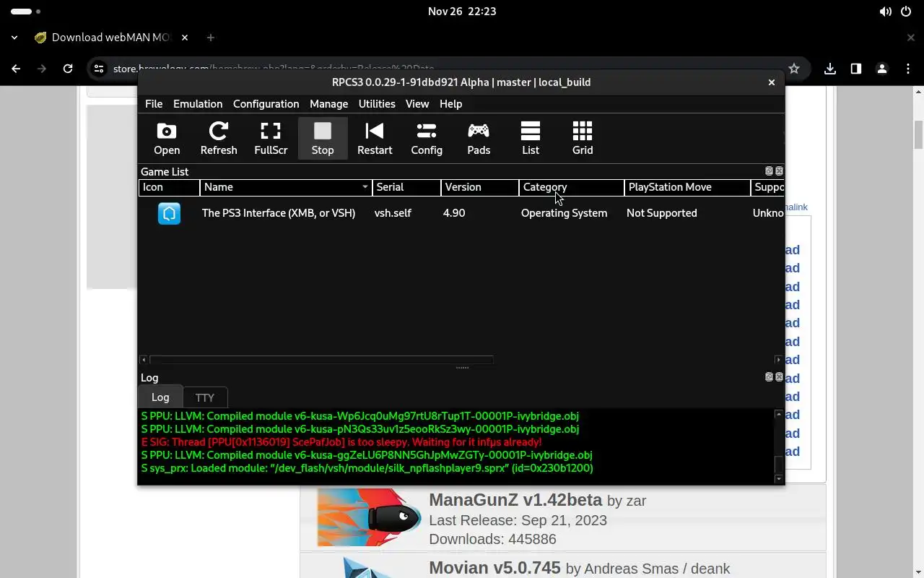Open the Pads controller settings
Viewport: 924px width, 578px height.
(479, 139)
